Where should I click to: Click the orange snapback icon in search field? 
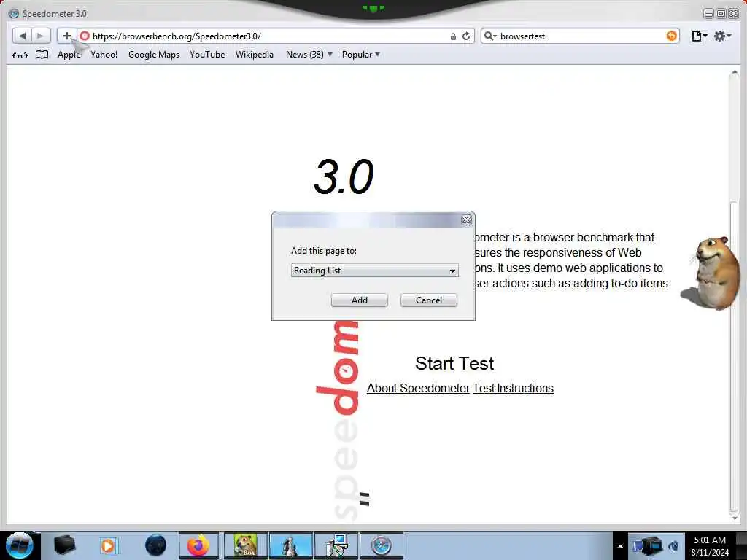(671, 36)
